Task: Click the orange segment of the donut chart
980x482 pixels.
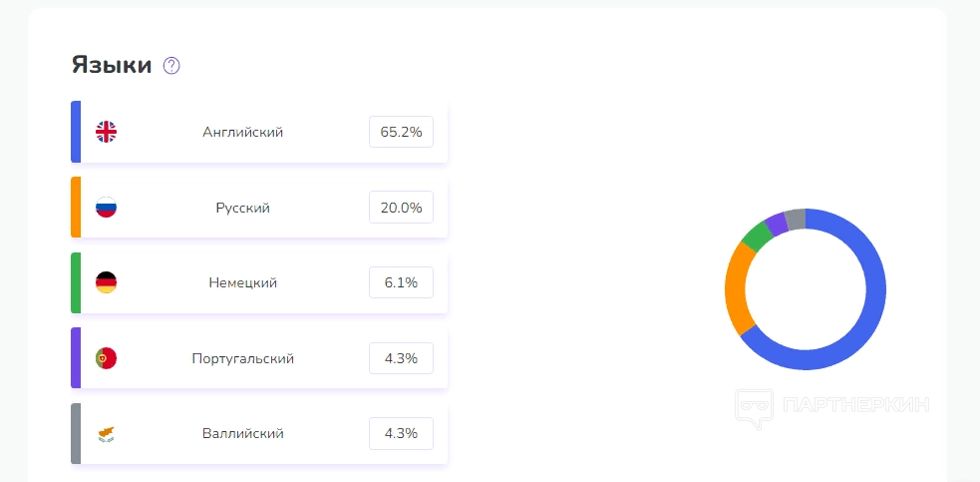Action: (736, 289)
